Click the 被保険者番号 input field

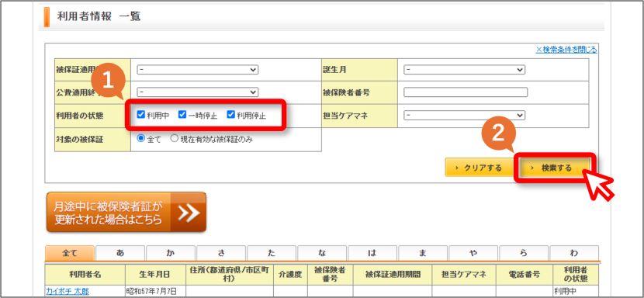(x=466, y=92)
